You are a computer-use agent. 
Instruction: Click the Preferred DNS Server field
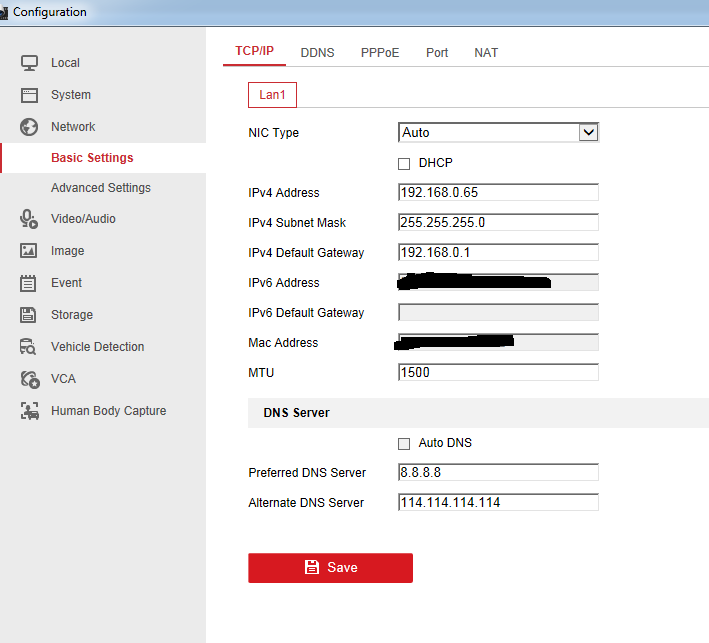tap(498, 472)
